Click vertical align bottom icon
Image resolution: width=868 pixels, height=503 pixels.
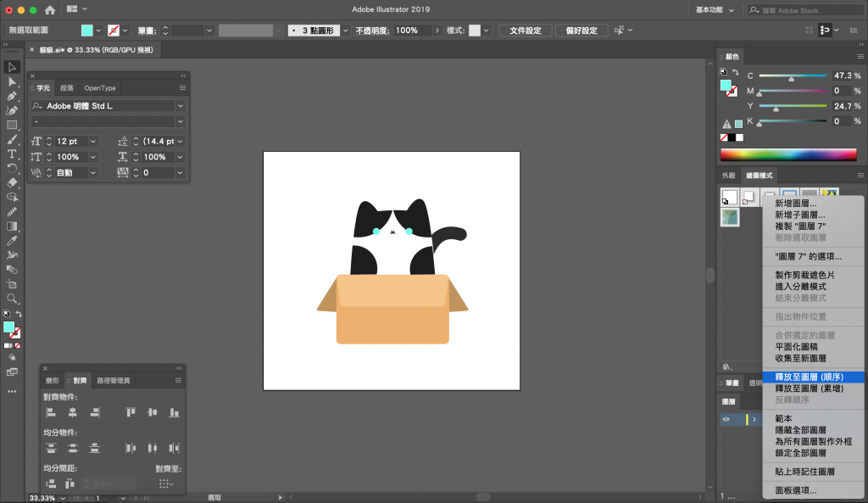click(x=174, y=412)
